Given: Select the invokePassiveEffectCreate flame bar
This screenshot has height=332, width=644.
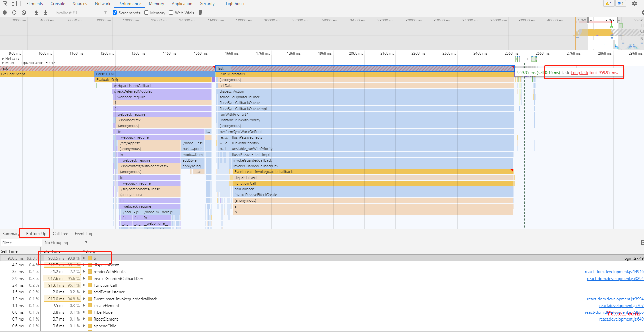Looking at the screenshot, I should (x=373, y=195).
